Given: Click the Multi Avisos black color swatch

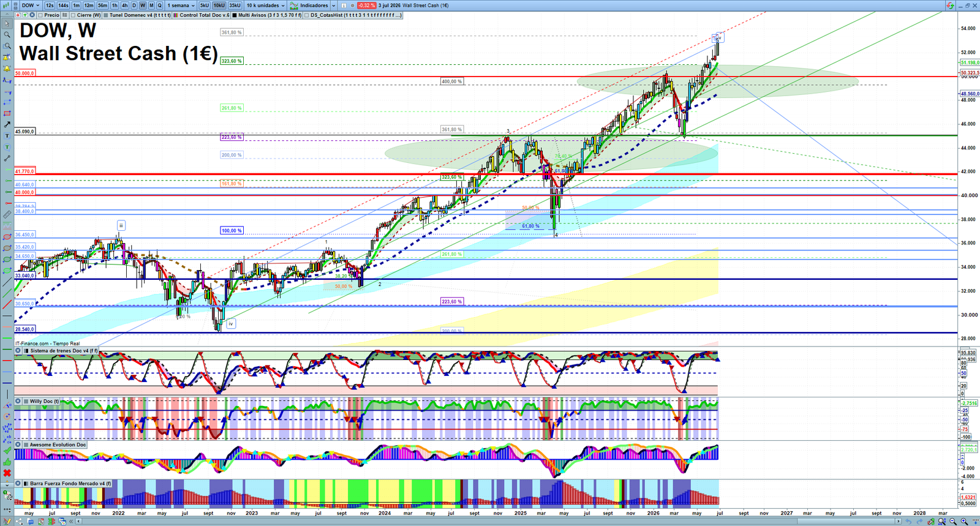Looking at the screenshot, I should 235,15.
